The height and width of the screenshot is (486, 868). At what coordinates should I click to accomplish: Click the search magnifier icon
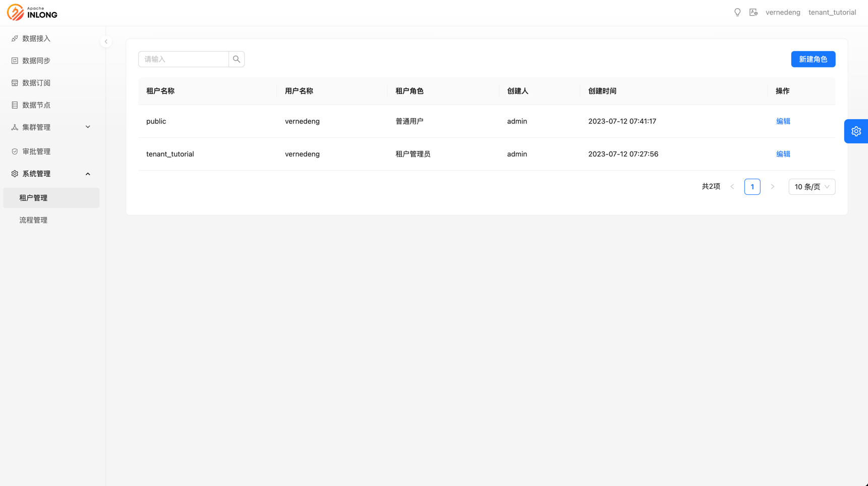[x=237, y=59]
